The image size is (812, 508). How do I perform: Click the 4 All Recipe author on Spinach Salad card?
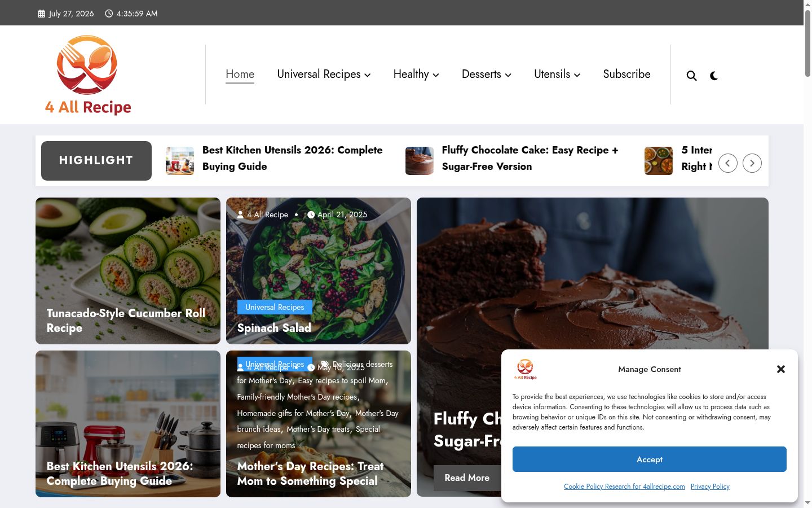click(x=267, y=214)
